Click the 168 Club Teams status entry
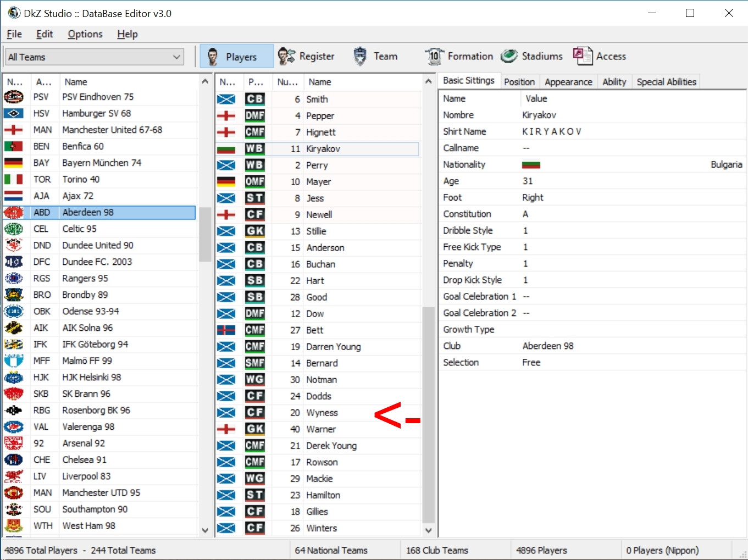748x560 pixels. [437, 550]
